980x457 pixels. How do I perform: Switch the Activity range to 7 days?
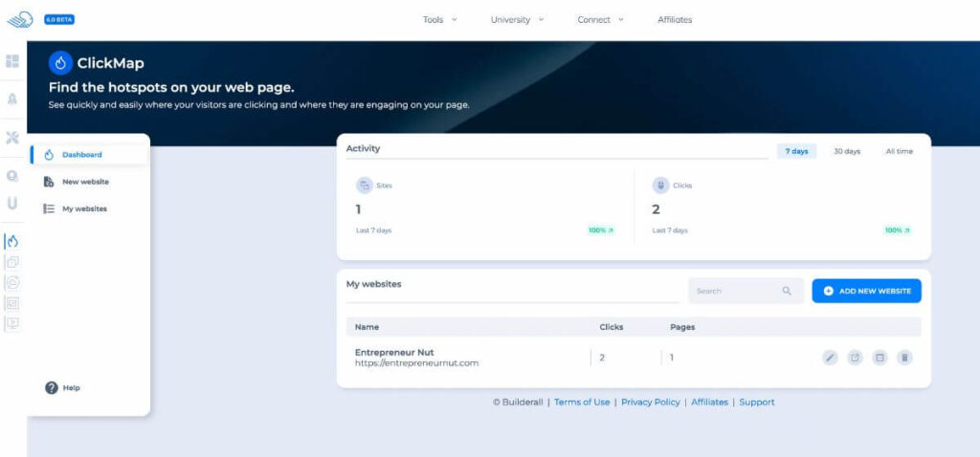click(796, 151)
